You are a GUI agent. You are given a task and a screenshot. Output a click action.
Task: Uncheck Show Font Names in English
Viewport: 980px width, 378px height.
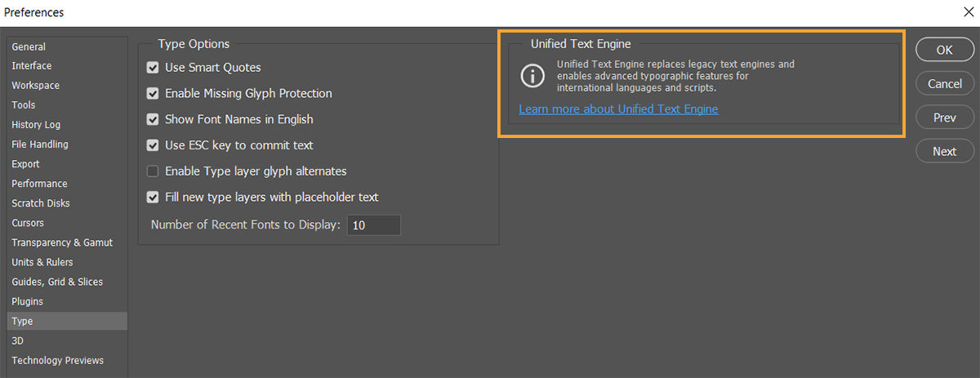click(153, 120)
